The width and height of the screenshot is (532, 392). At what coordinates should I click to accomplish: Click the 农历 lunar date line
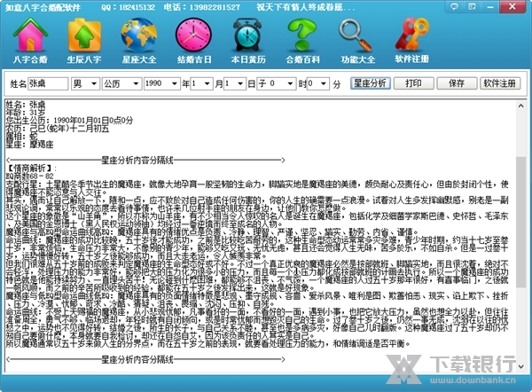[58, 129]
